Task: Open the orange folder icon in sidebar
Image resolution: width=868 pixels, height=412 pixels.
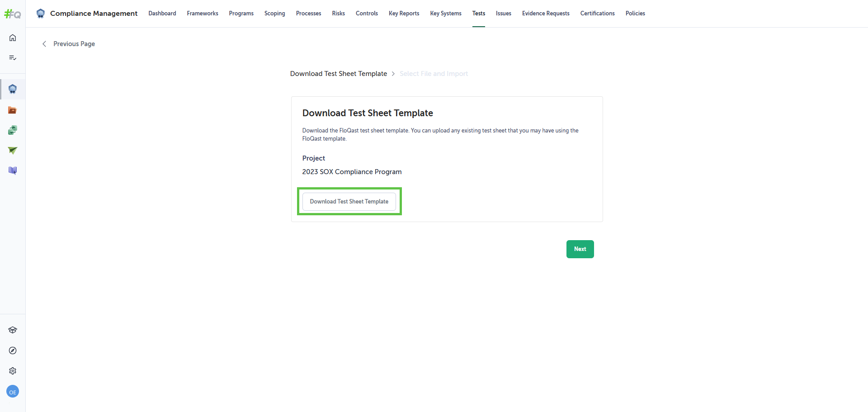Action: pyautogui.click(x=13, y=110)
